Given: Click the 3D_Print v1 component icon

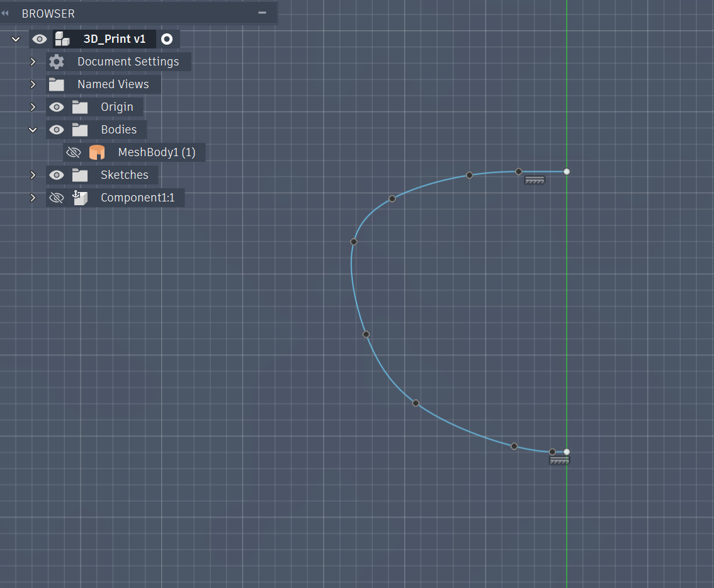Looking at the screenshot, I should coord(62,38).
